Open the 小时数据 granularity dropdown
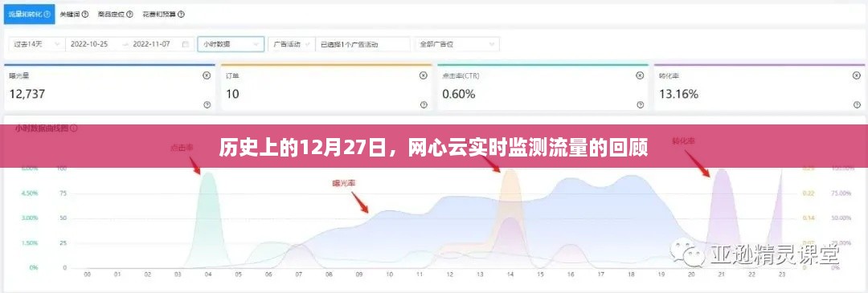Screen dimensions: 868x293 (231, 44)
